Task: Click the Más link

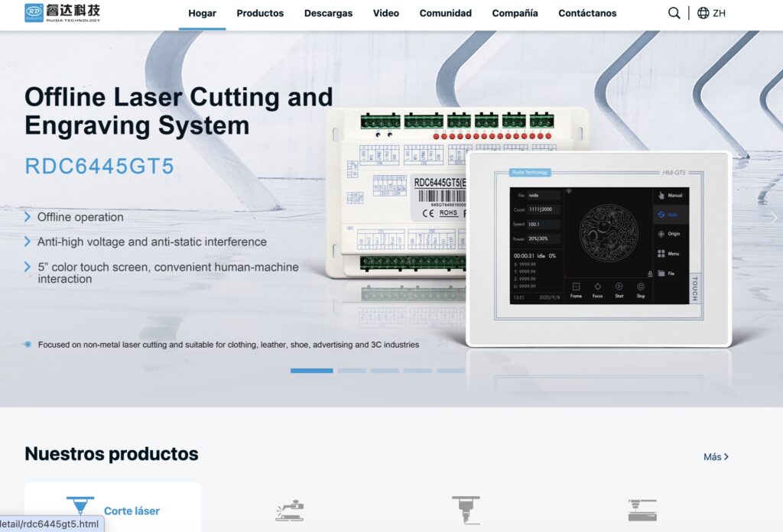Action: pos(716,456)
